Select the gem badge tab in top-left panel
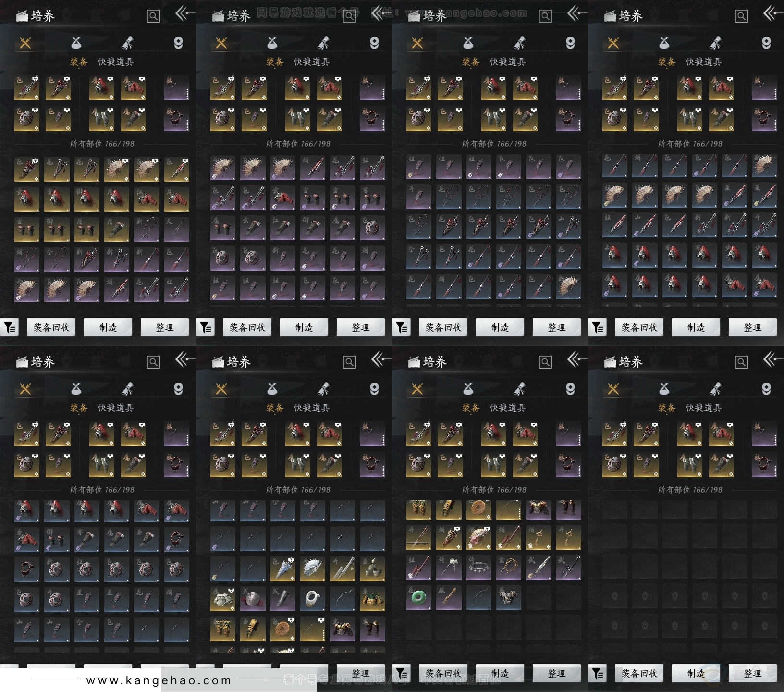Viewport: 784px width, 692px height. 178,43
